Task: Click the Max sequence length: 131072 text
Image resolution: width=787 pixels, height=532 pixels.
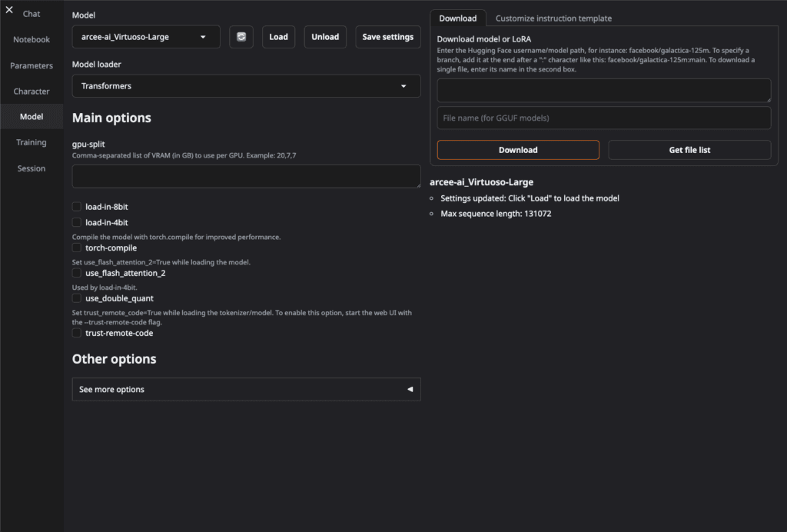Action: [496, 213]
